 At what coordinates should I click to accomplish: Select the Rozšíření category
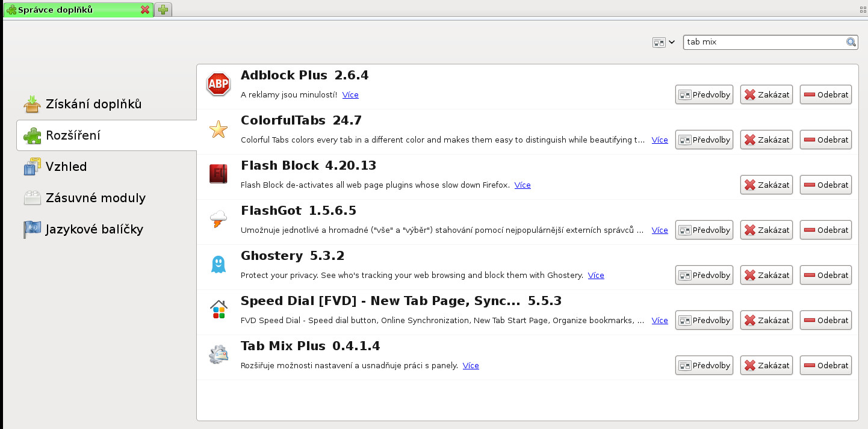[x=107, y=135]
